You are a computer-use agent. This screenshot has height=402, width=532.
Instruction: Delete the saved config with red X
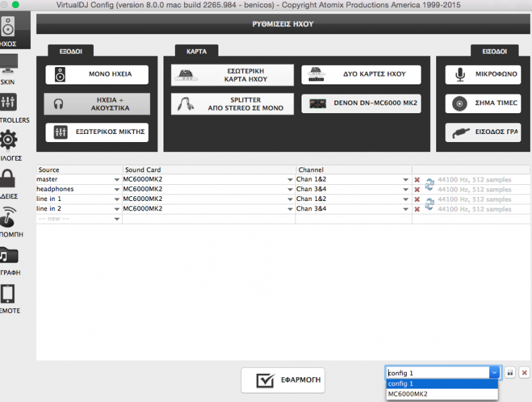(524, 373)
